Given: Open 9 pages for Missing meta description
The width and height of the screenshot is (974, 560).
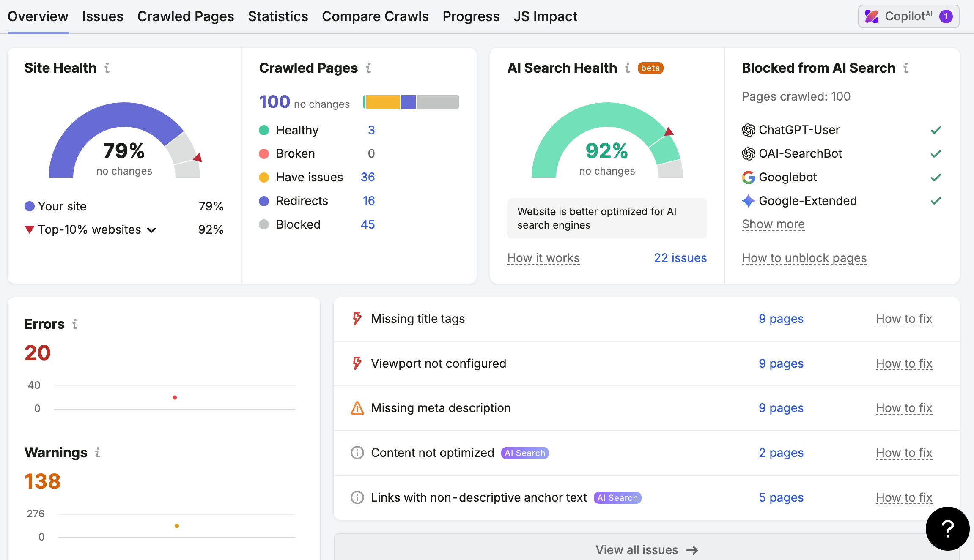Looking at the screenshot, I should (781, 408).
